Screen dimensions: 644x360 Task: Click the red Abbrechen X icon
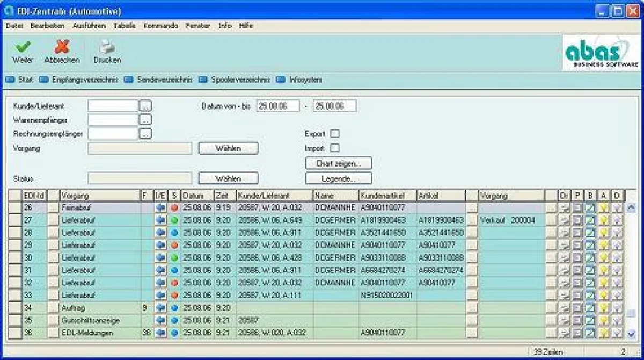click(x=62, y=48)
